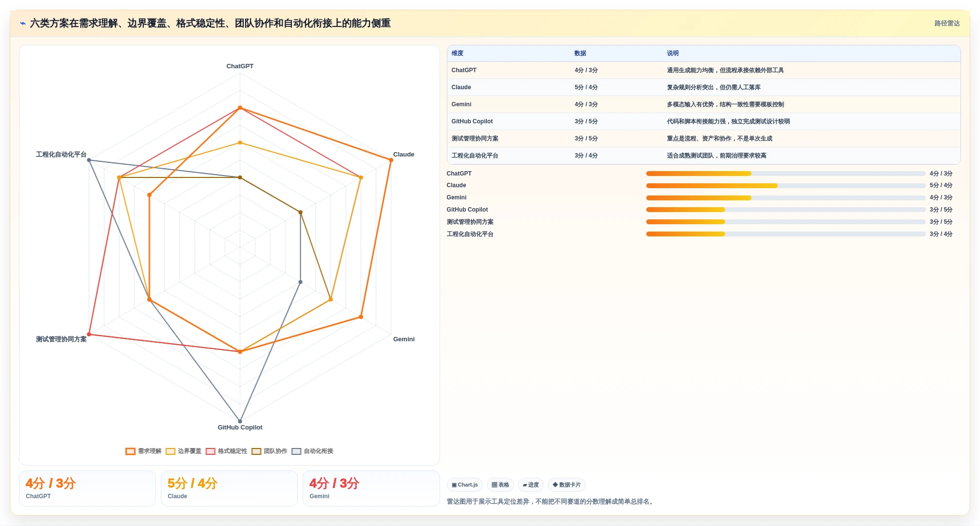Click description 重点是流程、资产和协作
The image size is (980, 526).
(719, 138)
